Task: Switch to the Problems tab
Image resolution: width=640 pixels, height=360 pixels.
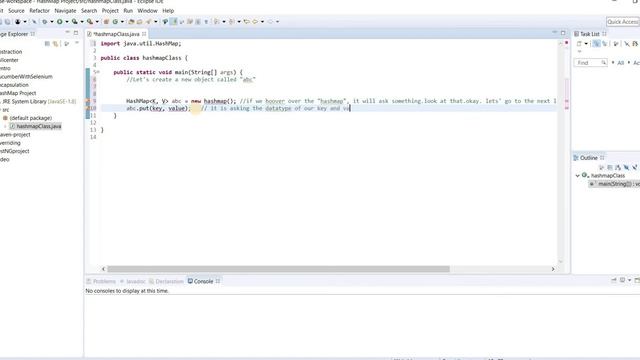Action: tap(101, 281)
